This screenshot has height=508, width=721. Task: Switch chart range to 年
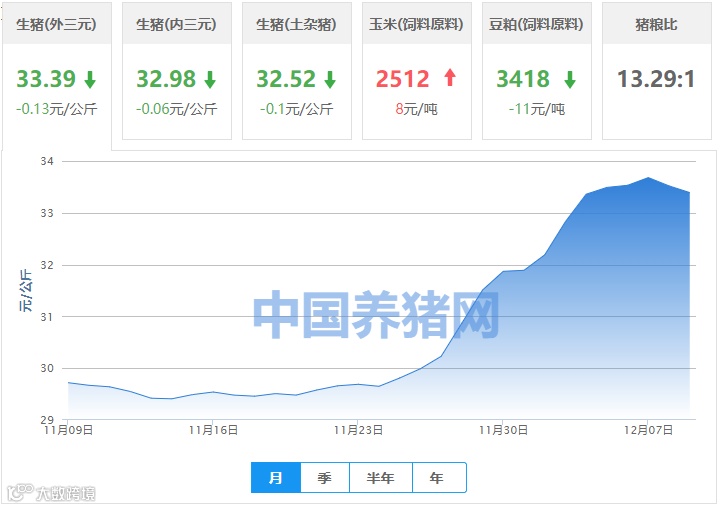pos(439,478)
